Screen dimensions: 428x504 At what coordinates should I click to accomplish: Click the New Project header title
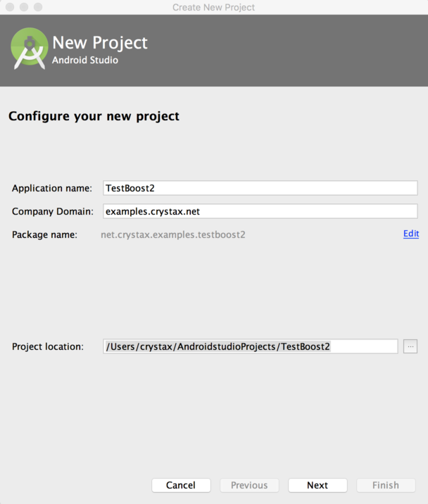(x=100, y=43)
